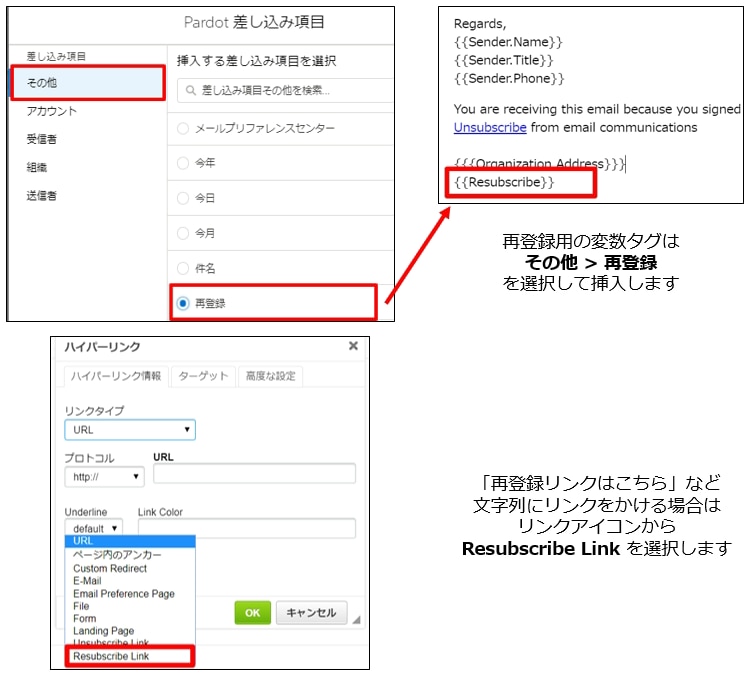Select Resubscribe Link option
750x674 pixels.
[x=130, y=656]
